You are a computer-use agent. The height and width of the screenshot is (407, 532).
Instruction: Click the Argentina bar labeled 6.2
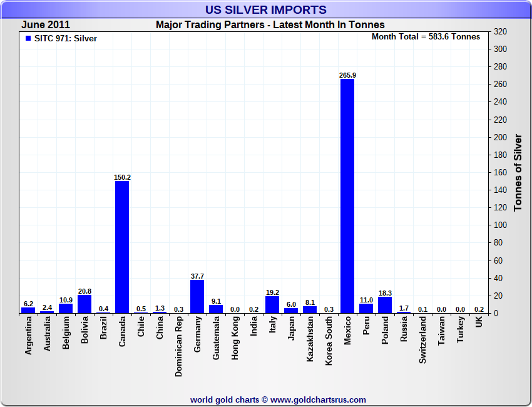[28, 311]
